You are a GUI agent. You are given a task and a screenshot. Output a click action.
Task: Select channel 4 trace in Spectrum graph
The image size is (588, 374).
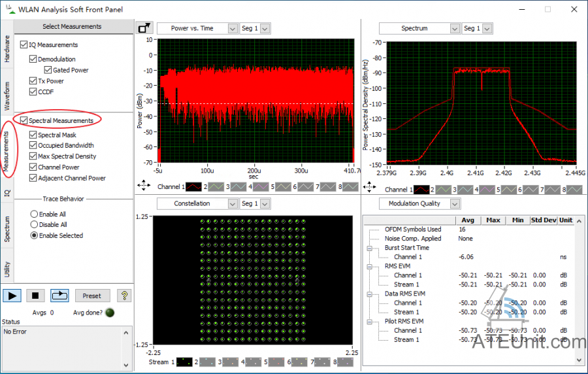[x=487, y=190]
